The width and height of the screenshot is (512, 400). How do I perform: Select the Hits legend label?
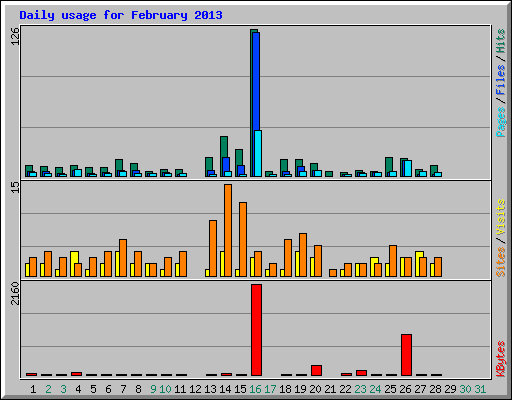click(501, 41)
